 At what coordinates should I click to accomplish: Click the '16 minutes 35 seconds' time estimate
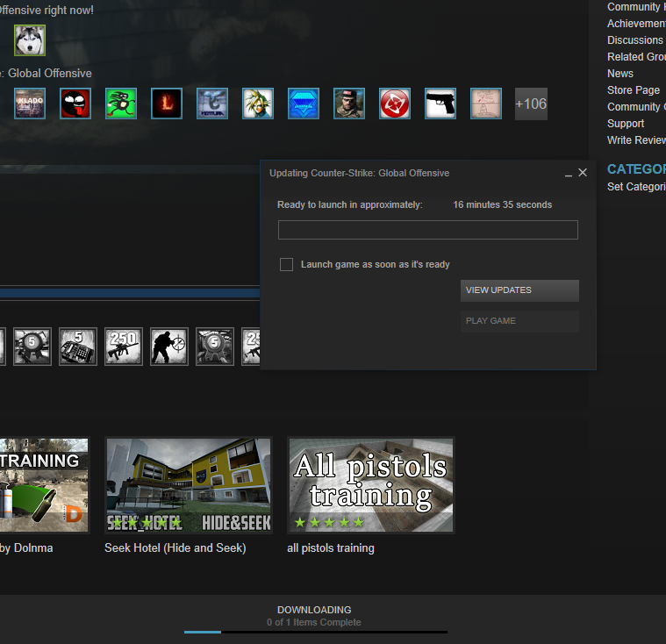503,204
